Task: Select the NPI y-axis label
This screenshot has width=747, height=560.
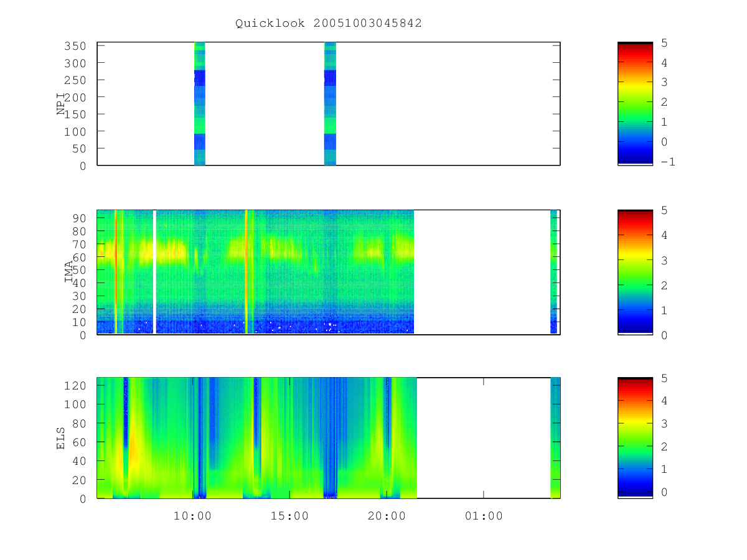Action: (61, 103)
